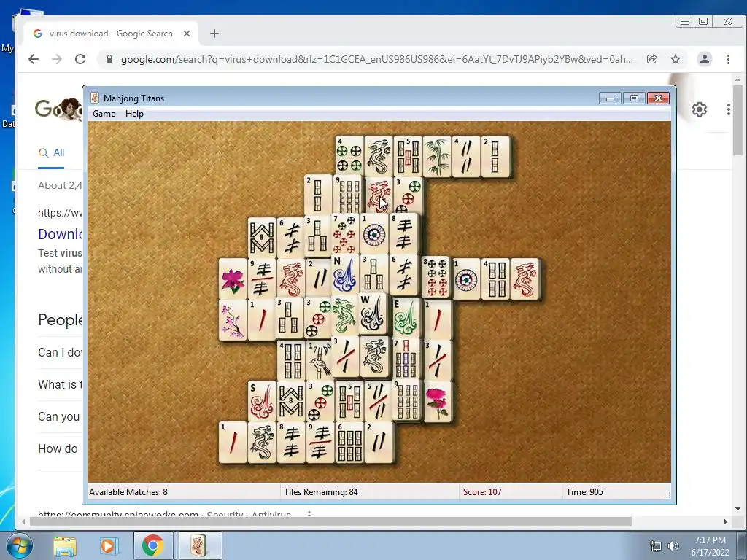Screen dimensions: 747x560
Task: Share this page from Chrome toolbar
Action: pos(651,59)
